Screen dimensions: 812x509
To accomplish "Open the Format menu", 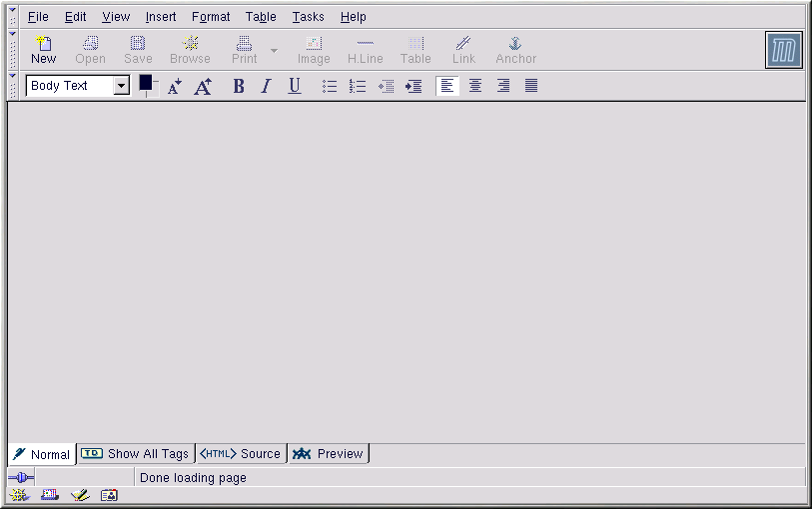I will tap(211, 17).
